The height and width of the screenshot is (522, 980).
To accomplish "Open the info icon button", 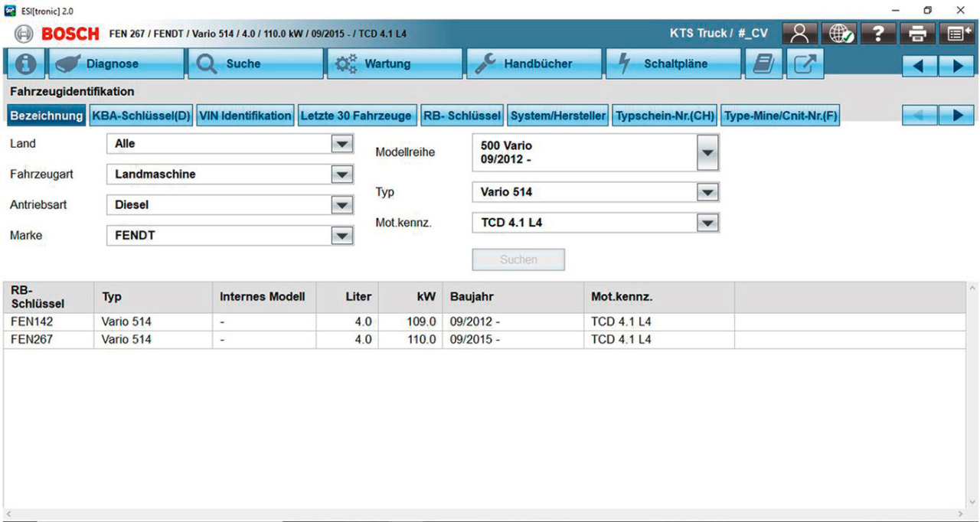I will coord(24,64).
